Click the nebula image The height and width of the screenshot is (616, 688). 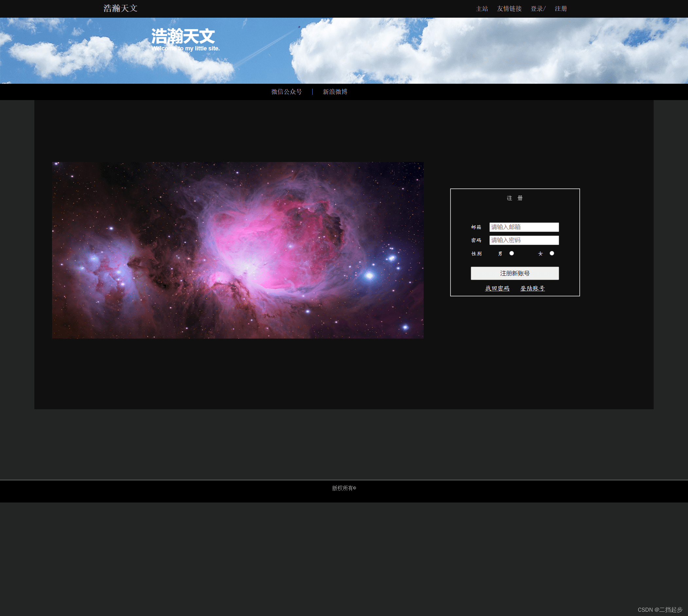click(238, 250)
